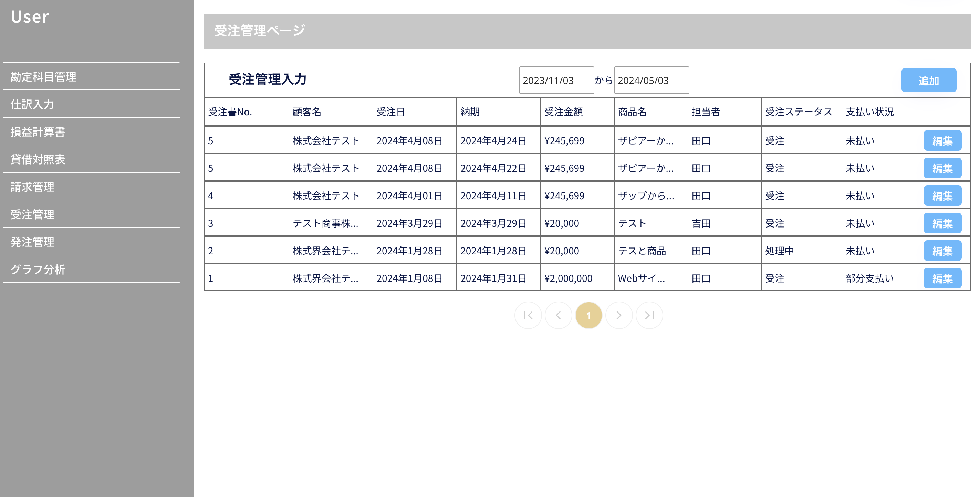Click 編集 for order No. 3

point(942,223)
